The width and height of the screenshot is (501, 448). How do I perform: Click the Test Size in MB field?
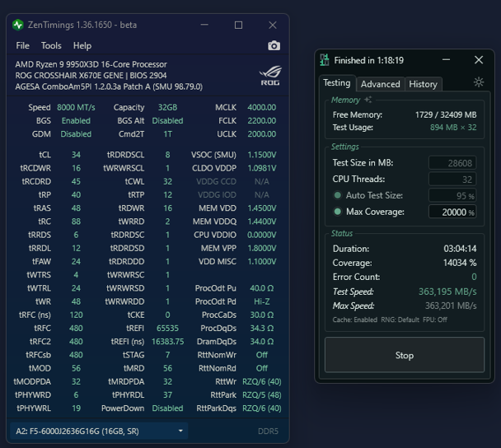[452, 163]
